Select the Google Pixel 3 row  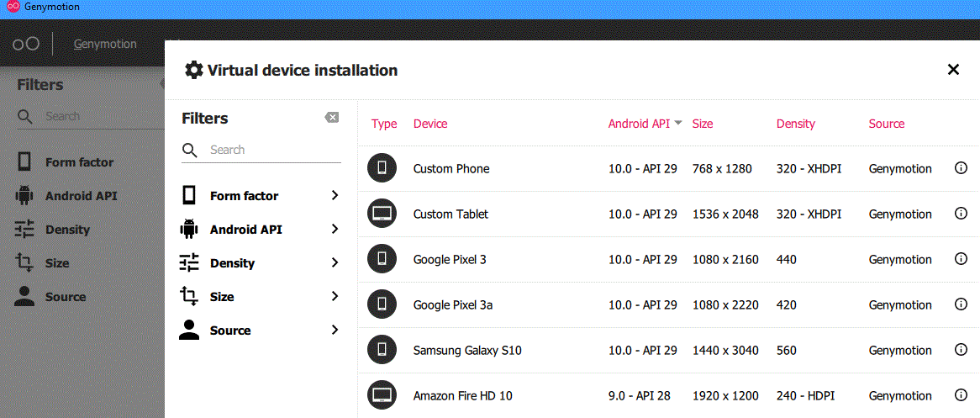click(x=668, y=259)
